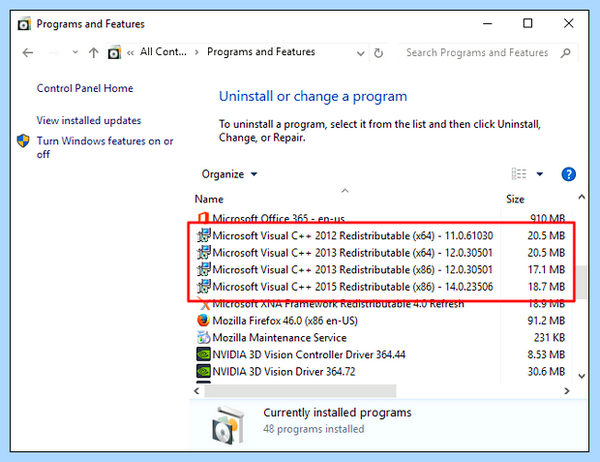Screen dimensions: 600x462
Task: Select the All Cont... breadcrumb
Action: click(163, 52)
